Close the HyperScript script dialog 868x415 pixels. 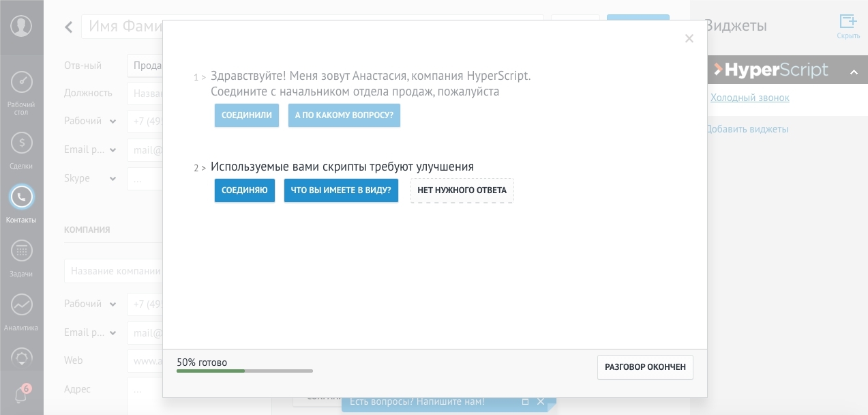[689, 39]
